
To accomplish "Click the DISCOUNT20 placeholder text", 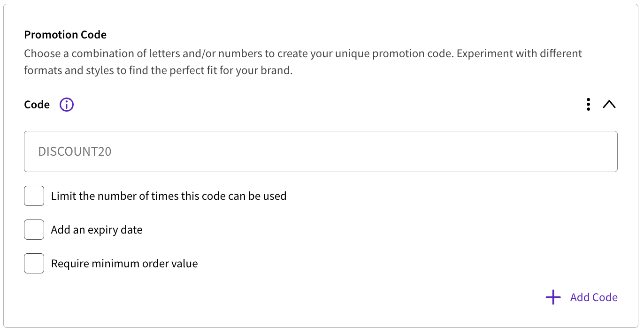I will click(x=75, y=151).
